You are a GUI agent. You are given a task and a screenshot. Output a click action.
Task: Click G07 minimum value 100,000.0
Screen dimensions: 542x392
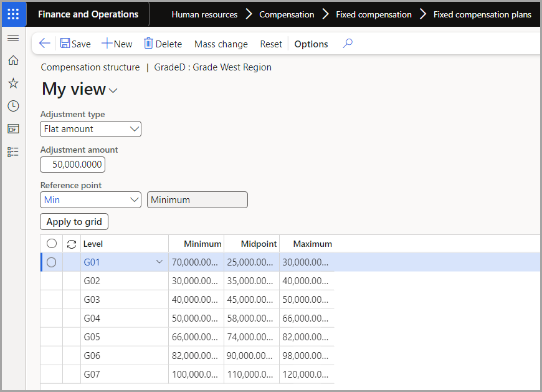pos(196,374)
